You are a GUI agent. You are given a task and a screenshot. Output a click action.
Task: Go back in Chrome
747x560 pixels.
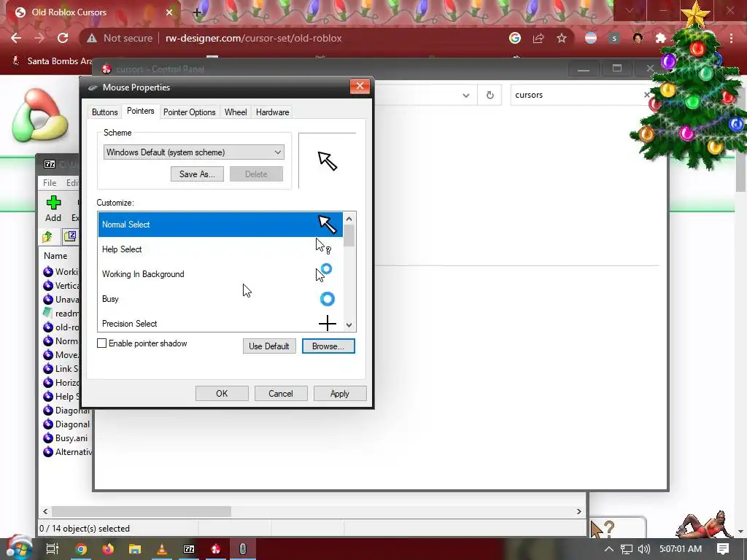[16, 38]
